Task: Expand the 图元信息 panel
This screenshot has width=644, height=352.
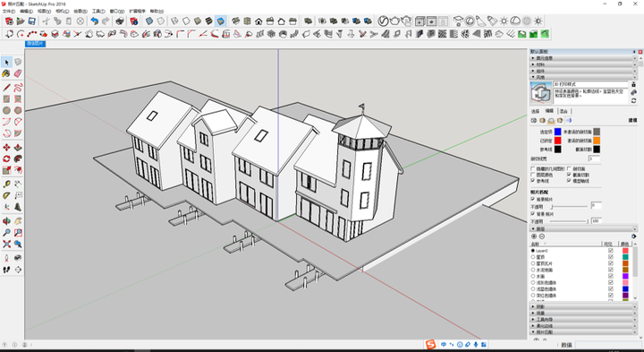Action: [583, 58]
